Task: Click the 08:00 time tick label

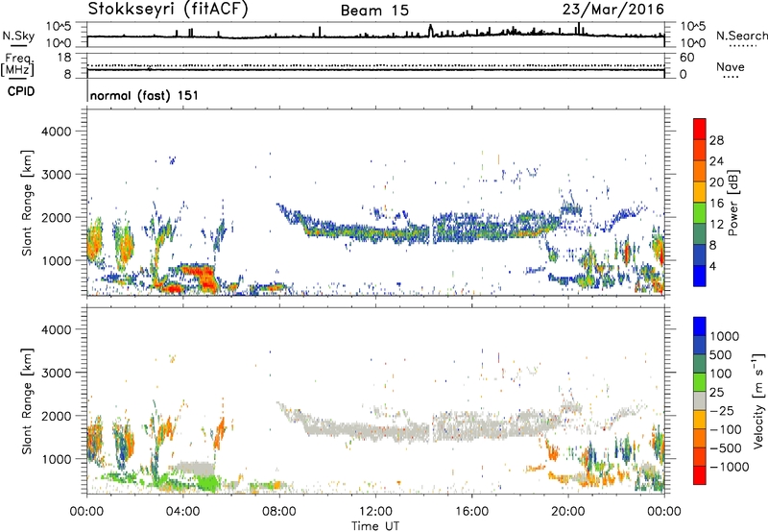Action: (x=279, y=512)
